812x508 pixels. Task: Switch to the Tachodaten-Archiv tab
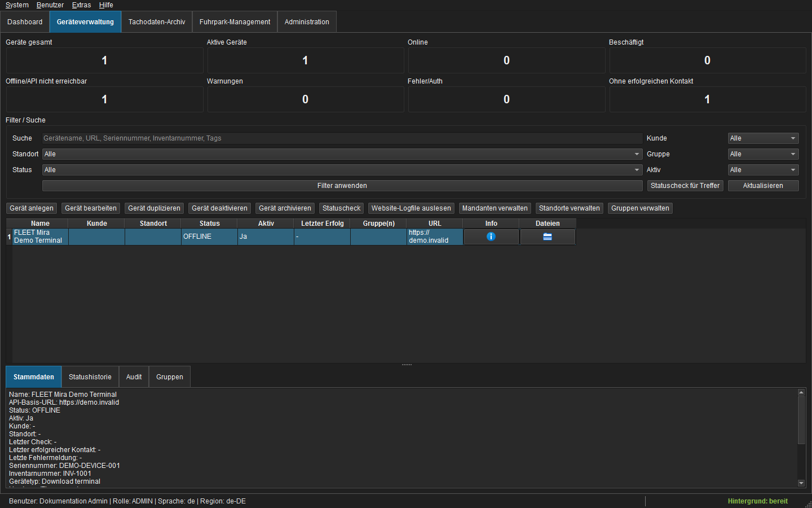[x=157, y=22]
